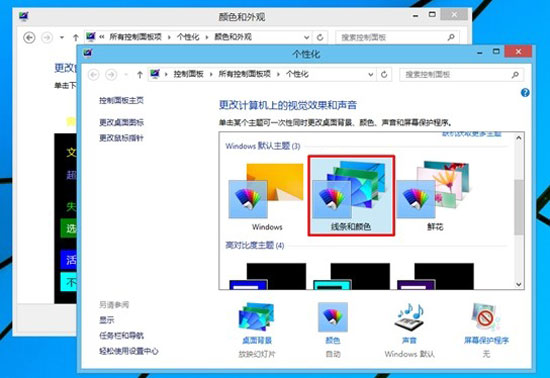Select the 鲜花 theme
The width and height of the screenshot is (550, 378).
[435, 196]
